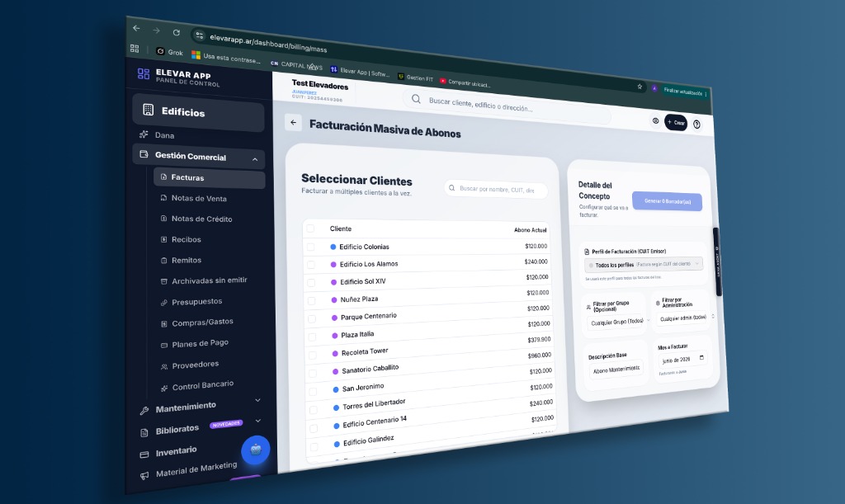This screenshot has height=504, width=845.
Task: Check the Nuñez Plaza checkbox
Action: 311,300
